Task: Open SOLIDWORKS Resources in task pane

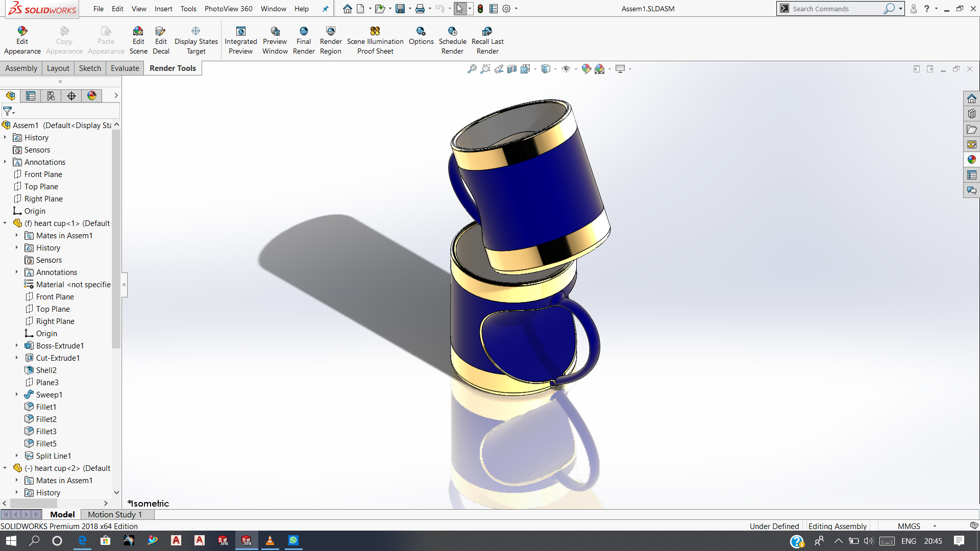Action: [971, 98]
